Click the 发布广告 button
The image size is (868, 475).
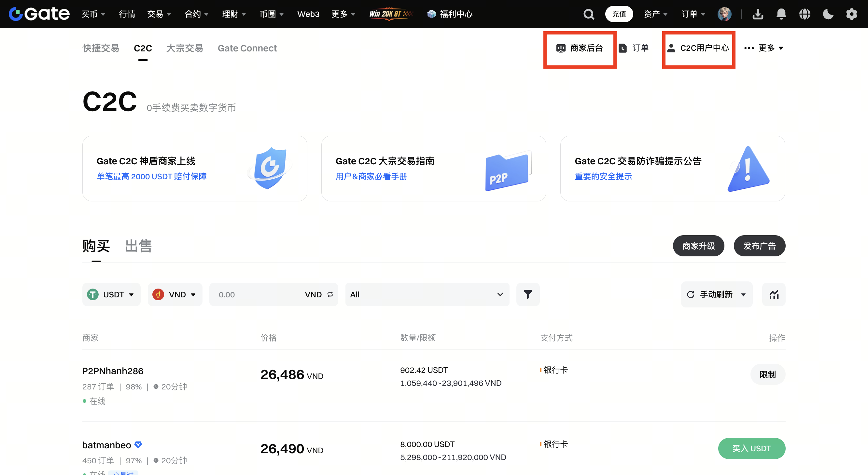tap(759, 246)
